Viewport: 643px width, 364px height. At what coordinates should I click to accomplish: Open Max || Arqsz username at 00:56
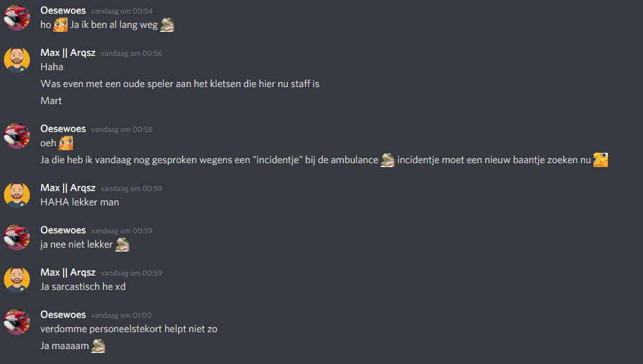(68, 53)
